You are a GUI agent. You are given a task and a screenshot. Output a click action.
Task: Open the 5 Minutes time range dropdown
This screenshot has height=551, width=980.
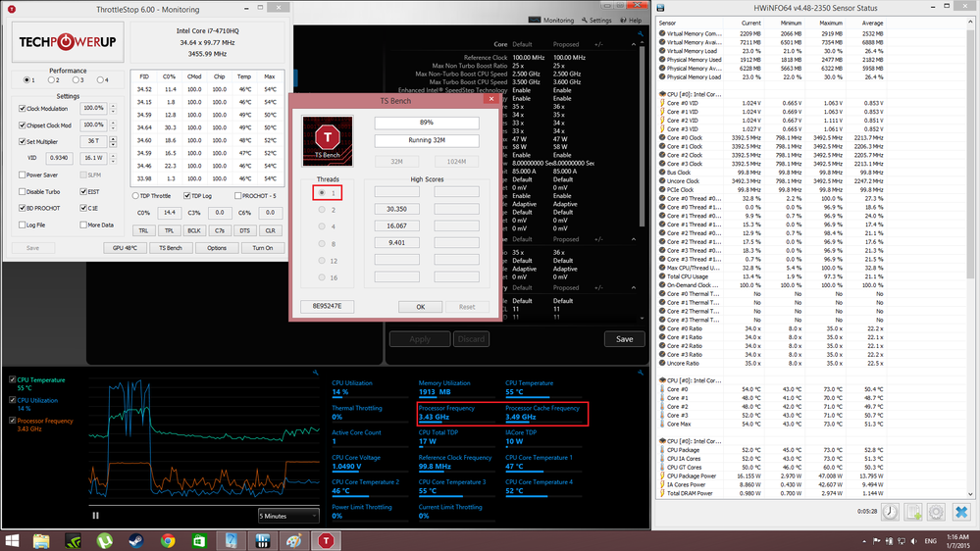click(x=288, y=516)
